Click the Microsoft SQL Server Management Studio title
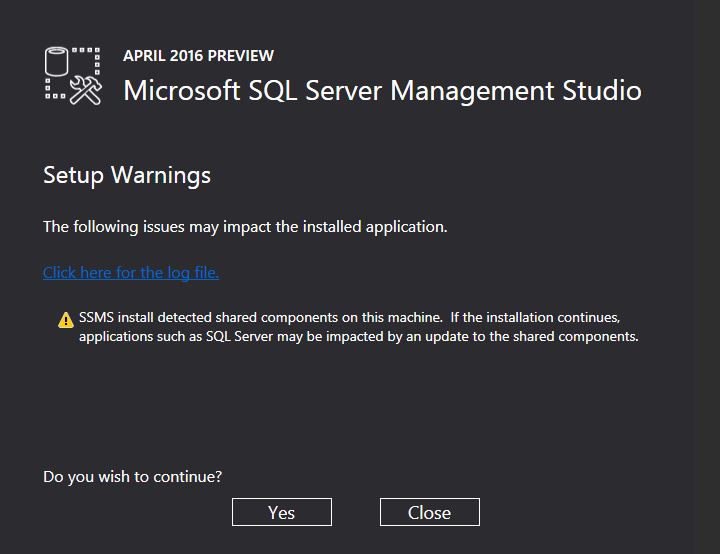The image size is (720, 554). coord(382,90)
